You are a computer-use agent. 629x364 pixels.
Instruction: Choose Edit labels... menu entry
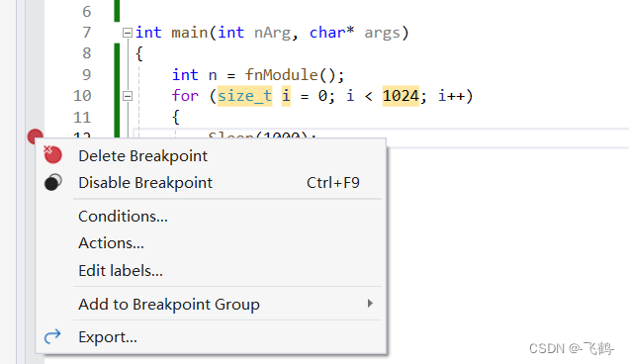tap(211, 270)
